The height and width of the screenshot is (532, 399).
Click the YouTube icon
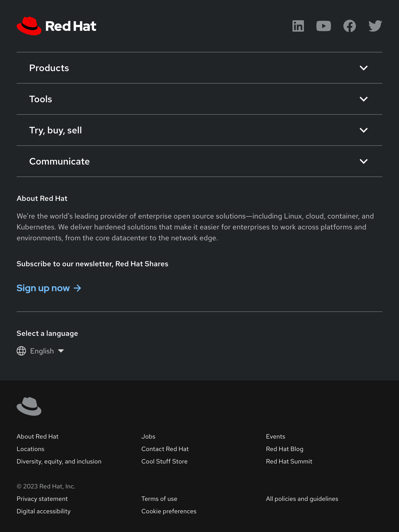[324, 26]
